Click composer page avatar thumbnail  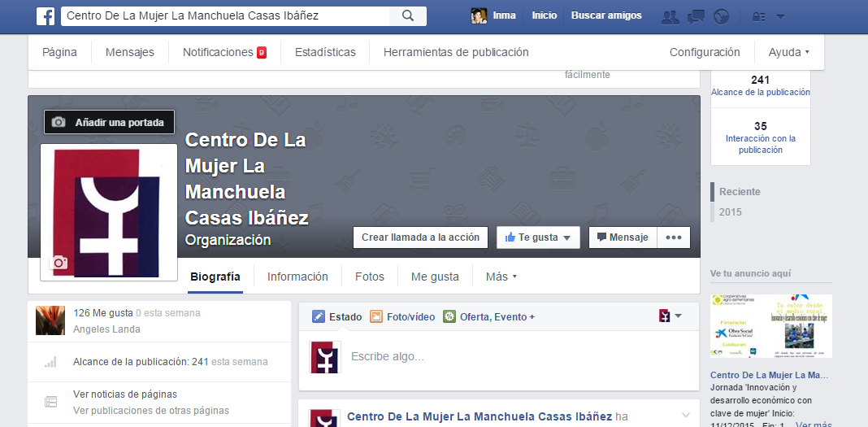click(325, 357)
